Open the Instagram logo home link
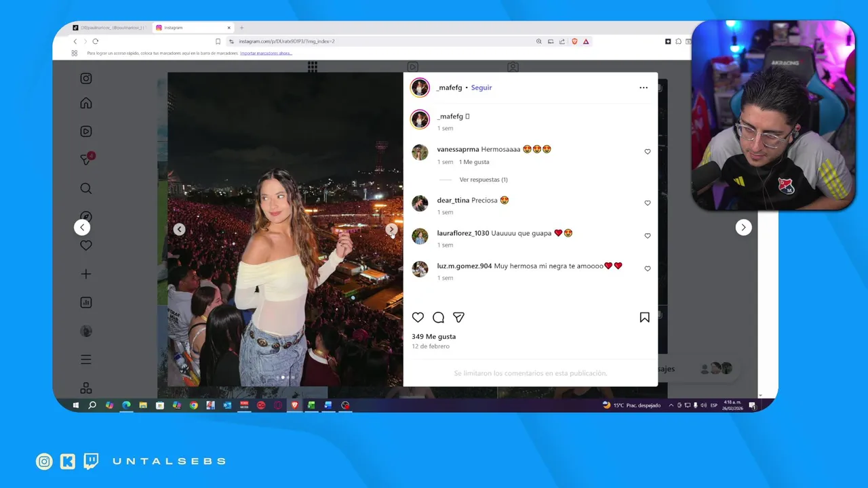The width and height of the screenshot is (868, 488). (x=86, y=79)
